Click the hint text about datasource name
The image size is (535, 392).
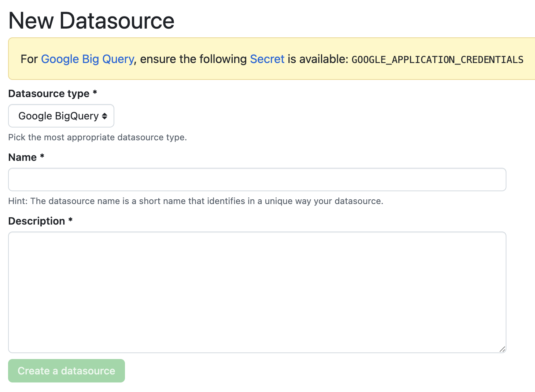(x=196, y=201)
